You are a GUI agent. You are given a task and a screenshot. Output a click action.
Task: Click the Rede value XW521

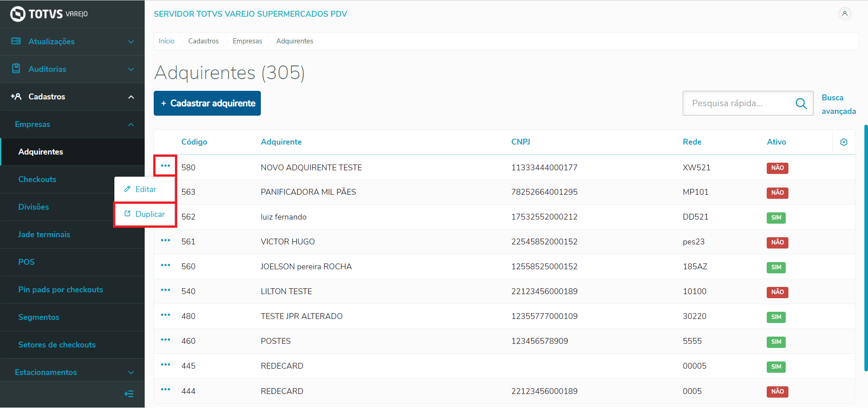click(x=696, y=168)
